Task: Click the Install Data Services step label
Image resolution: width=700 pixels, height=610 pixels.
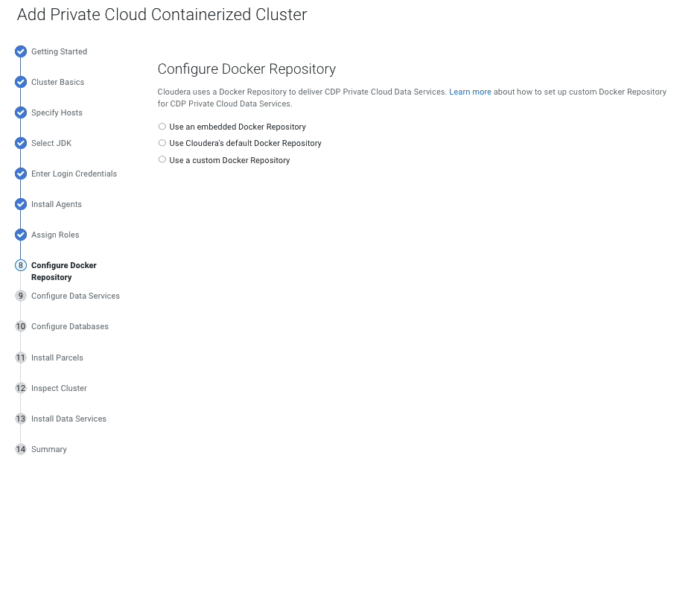Action: pos(69,419)
